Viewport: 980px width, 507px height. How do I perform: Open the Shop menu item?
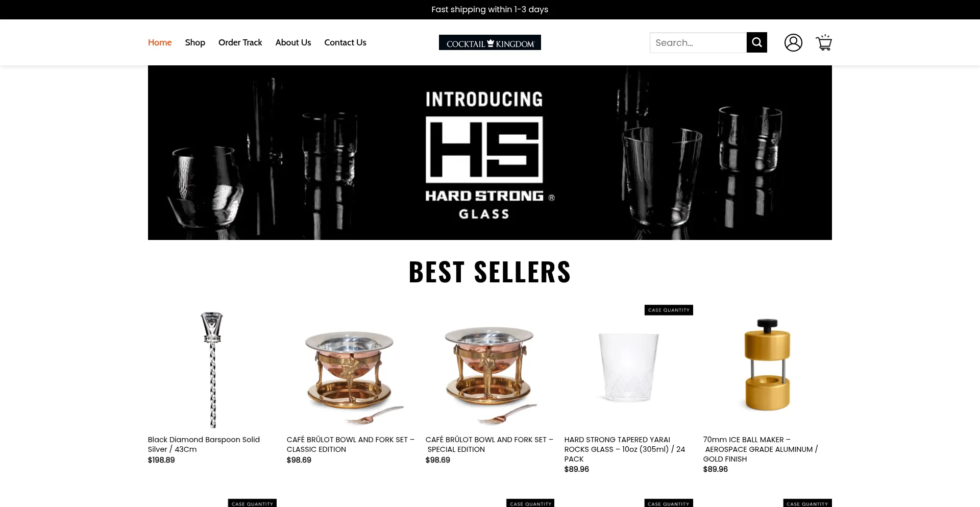pyautogui.click(x=195, y=42)
